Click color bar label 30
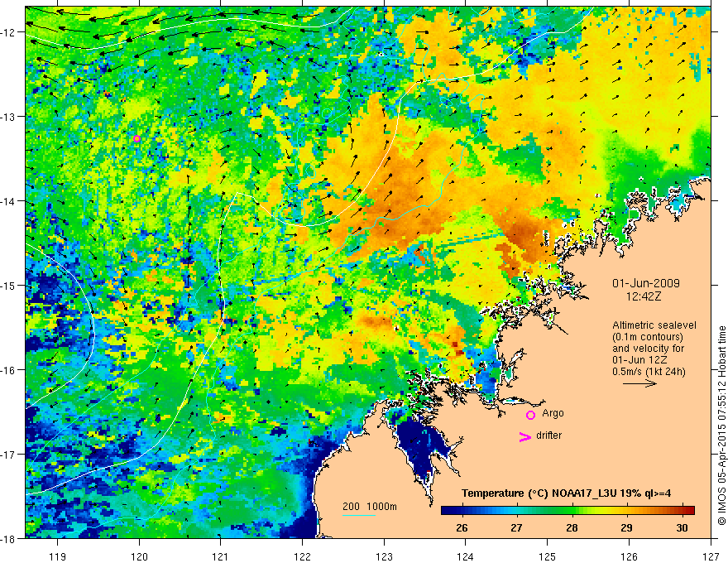 (682, 527)
